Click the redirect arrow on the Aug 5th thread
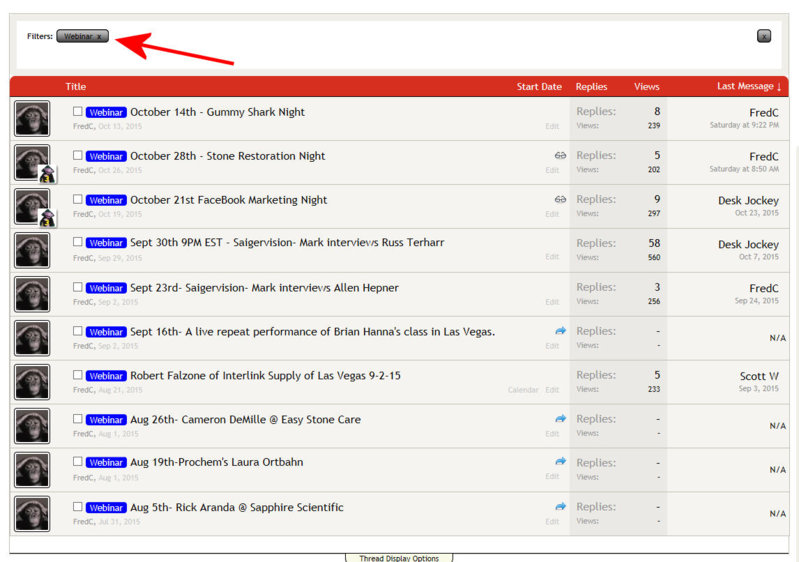This screenshot has width=799, height=562. pyautogui.click(x=560, y=506)
